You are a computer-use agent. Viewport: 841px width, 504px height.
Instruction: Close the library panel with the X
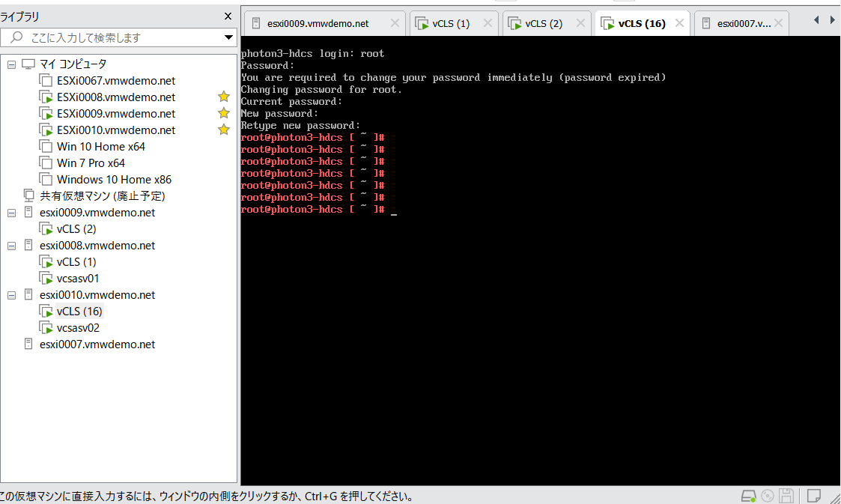pos(228,16)
